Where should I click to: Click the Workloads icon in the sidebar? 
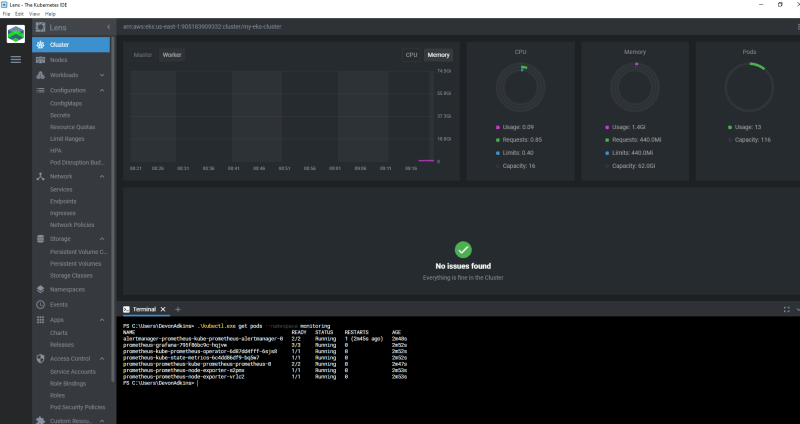pyautogui.click(x=40, y=75)
